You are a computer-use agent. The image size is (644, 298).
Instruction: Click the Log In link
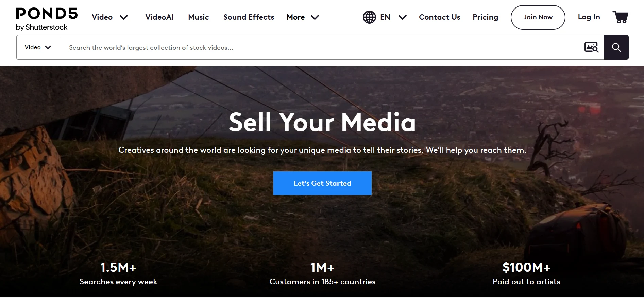pos(589,17)
